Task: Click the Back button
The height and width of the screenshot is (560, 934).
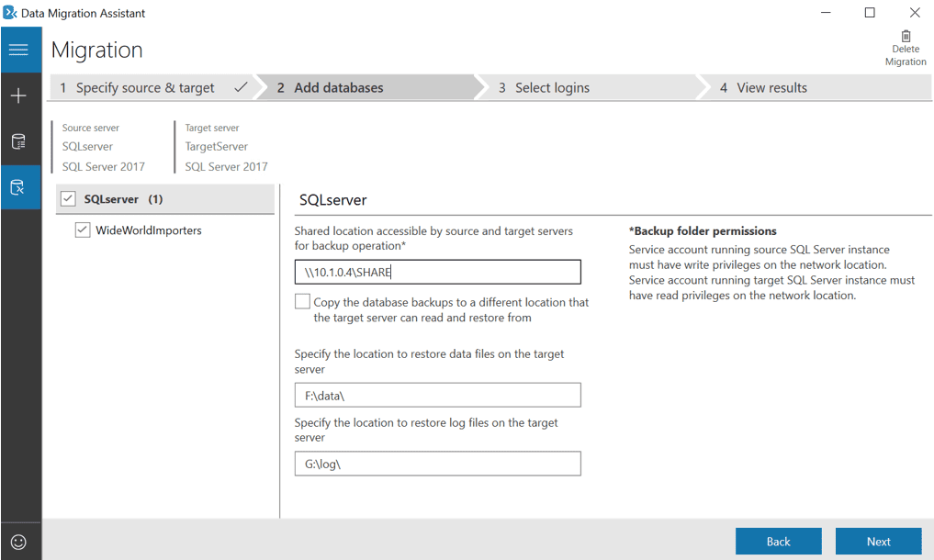Action: click(x=779, y=542)
